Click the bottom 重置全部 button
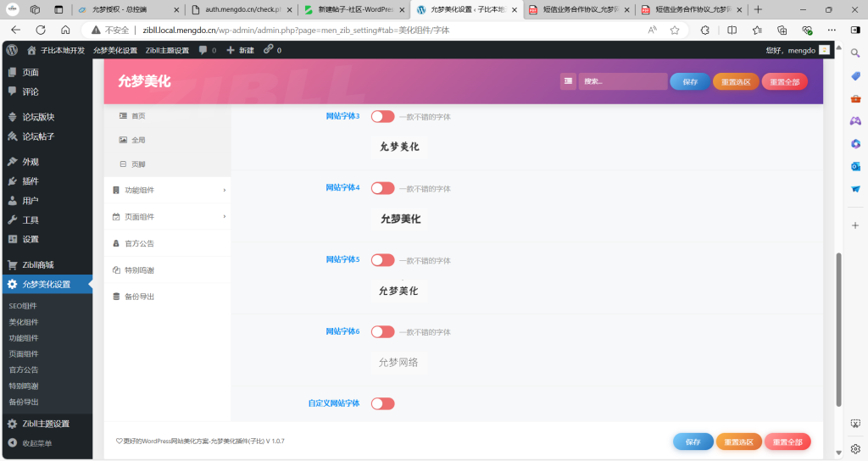 (787, 442)
